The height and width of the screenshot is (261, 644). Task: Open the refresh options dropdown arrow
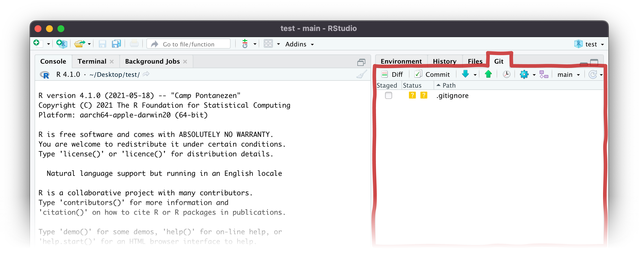(601, 75)
